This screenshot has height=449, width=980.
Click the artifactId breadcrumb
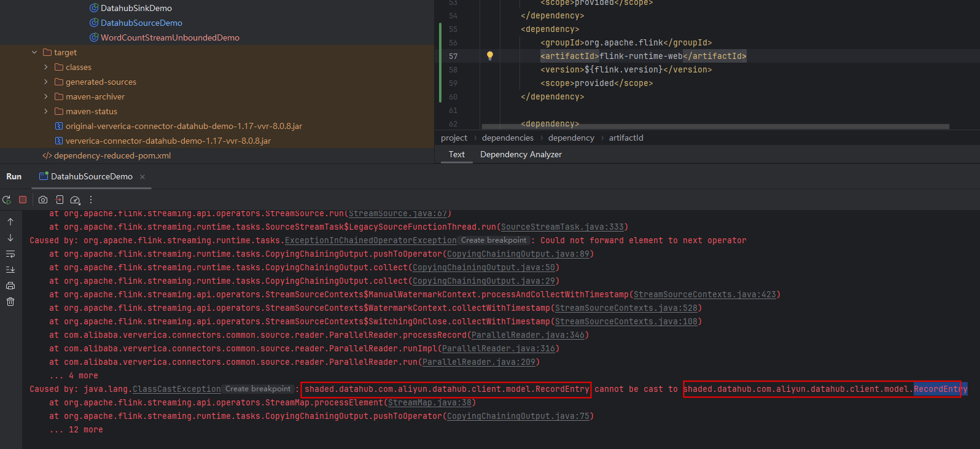[x=626, y=138]
